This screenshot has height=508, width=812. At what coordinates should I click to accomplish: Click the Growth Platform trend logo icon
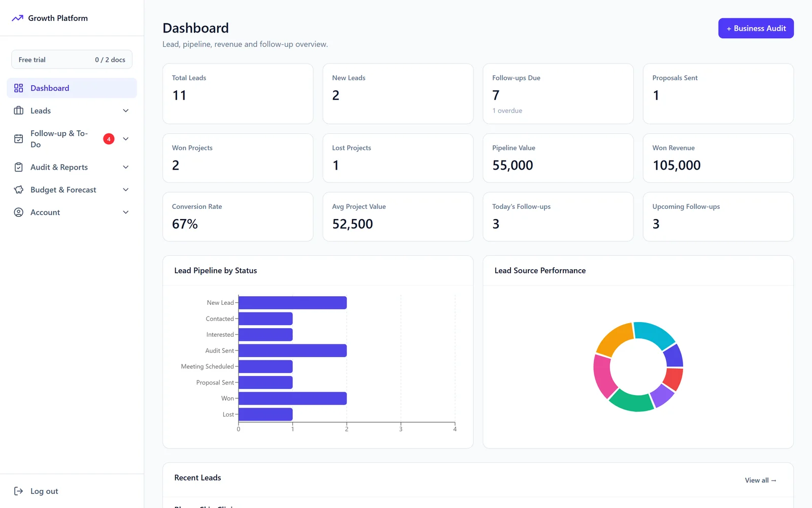tap(18, 18)
